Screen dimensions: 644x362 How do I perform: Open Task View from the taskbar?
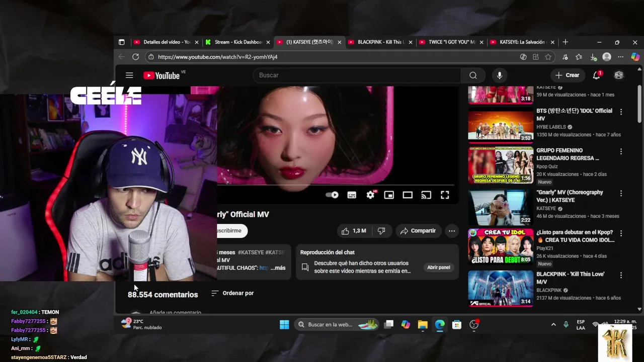pyautogui.click(x=388, y=325)
